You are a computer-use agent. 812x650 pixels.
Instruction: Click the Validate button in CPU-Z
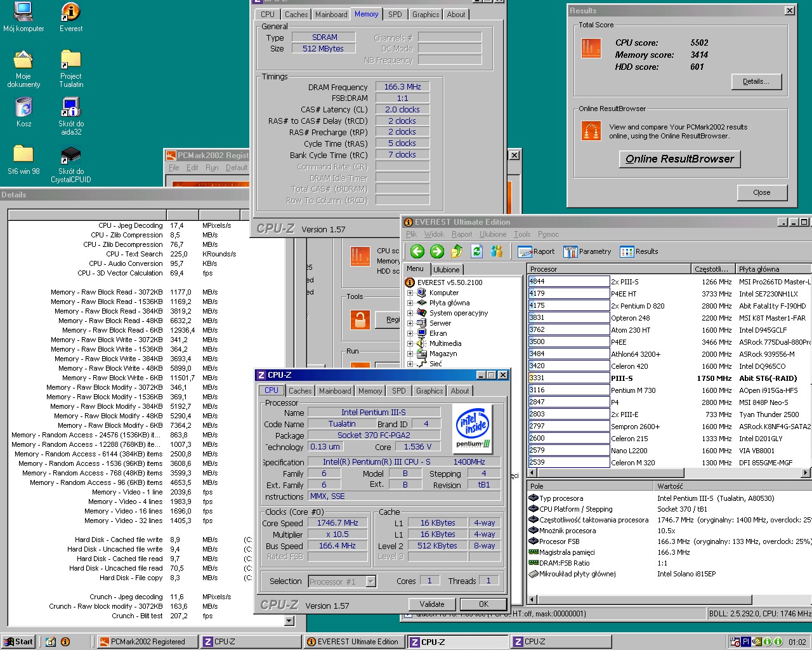[432, 604]
